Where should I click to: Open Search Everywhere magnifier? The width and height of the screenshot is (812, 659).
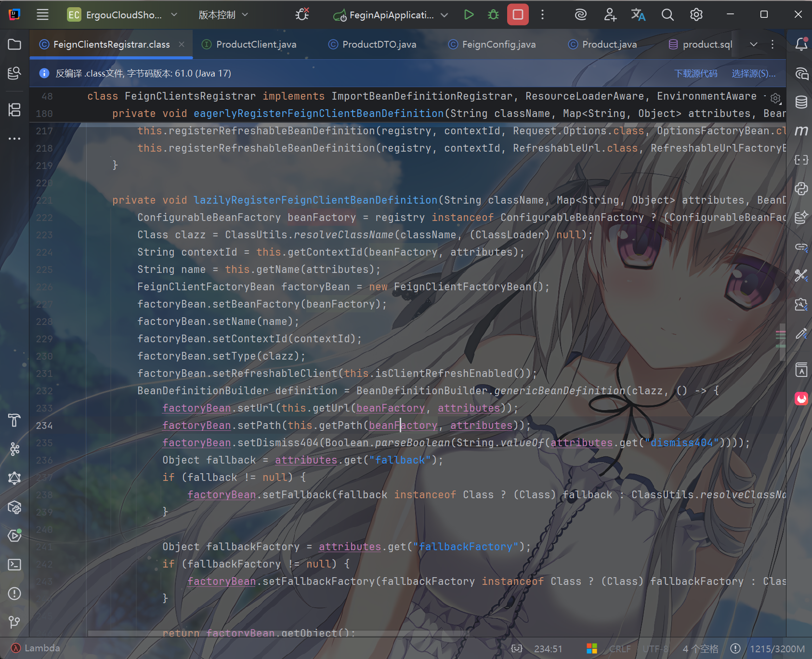667,14
